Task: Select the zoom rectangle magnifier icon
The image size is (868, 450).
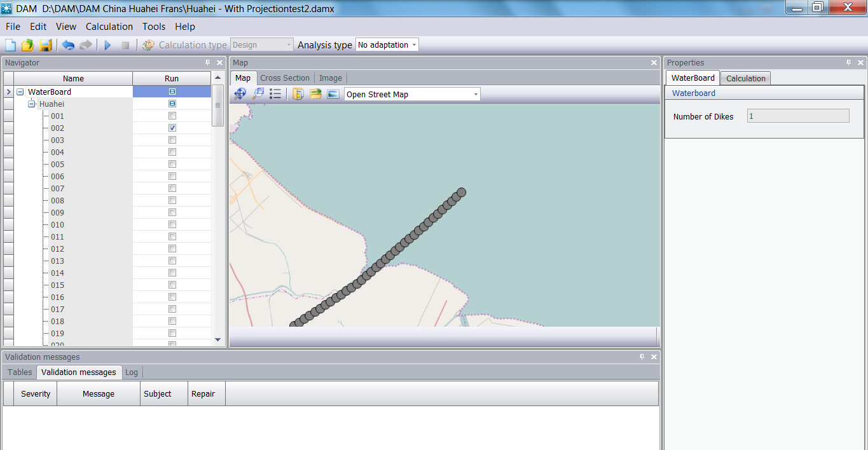Action: click(x=258, y=94)
